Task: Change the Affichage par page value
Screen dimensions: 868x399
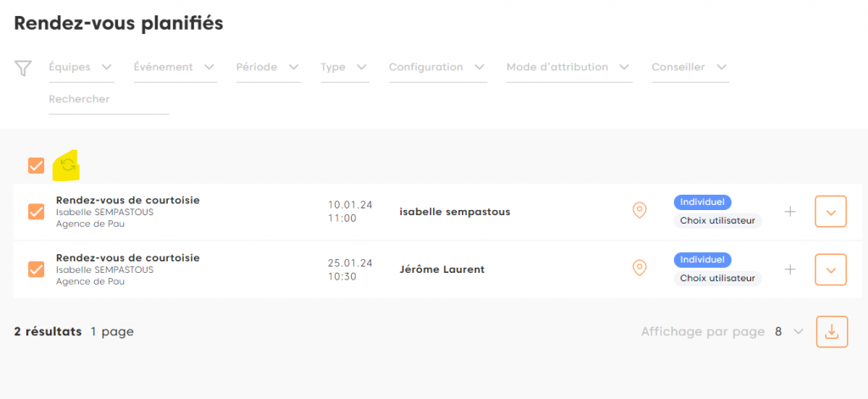Action: 788,332
